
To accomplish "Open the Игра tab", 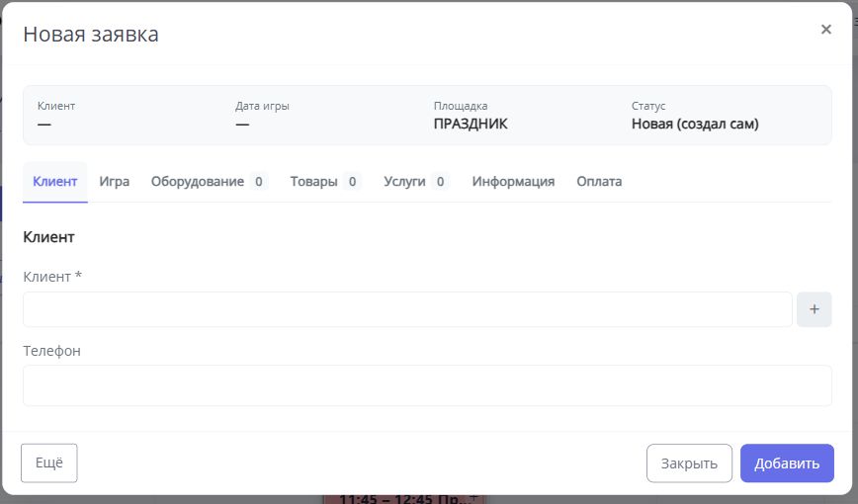I will tap(115, 182).
